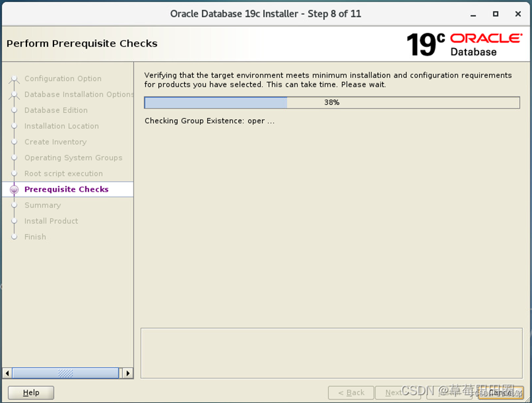Click the sidebar scroll-left arrow
Image resolution: width=532 pixels, height=403 pixels.
pyautogui.click(x=7, y=373)
